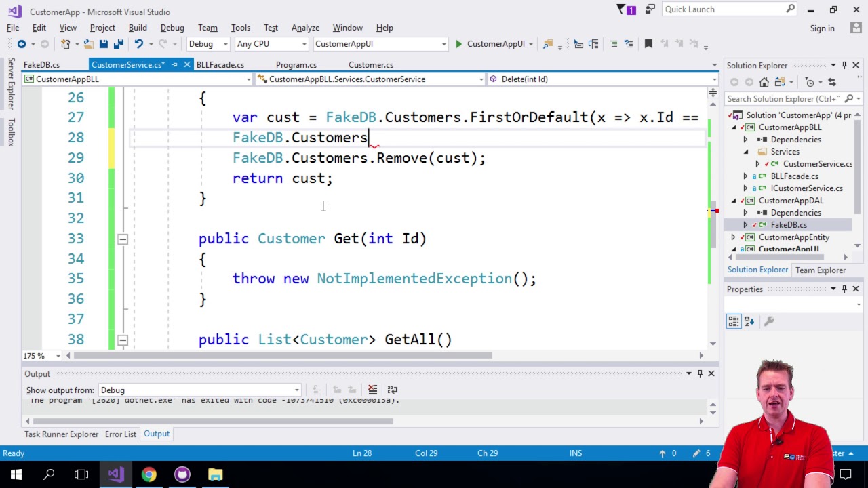Collapse the Get(int Id) method outline
Viewport: 868px width, 488px height.
click(x=122, y=239)
